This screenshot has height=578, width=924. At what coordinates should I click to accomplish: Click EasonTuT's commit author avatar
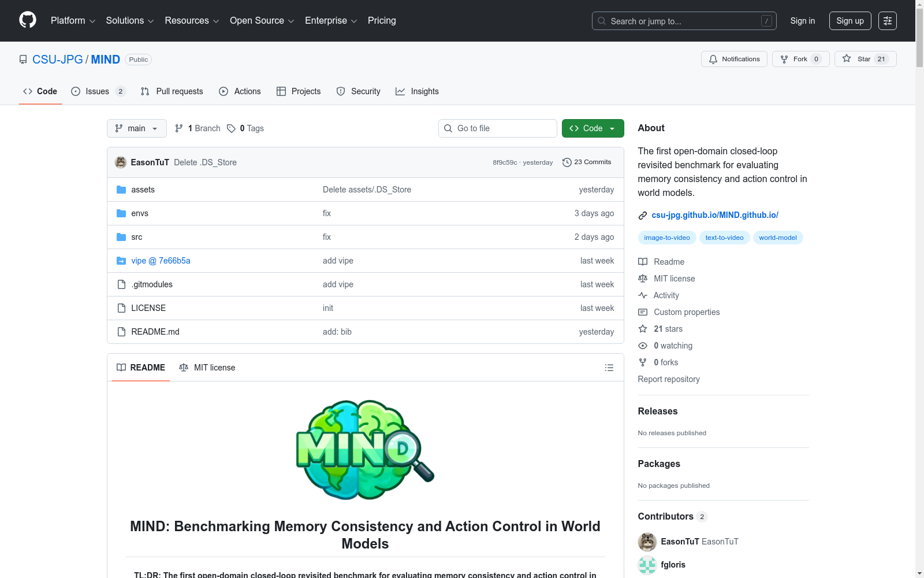(121, 162)
